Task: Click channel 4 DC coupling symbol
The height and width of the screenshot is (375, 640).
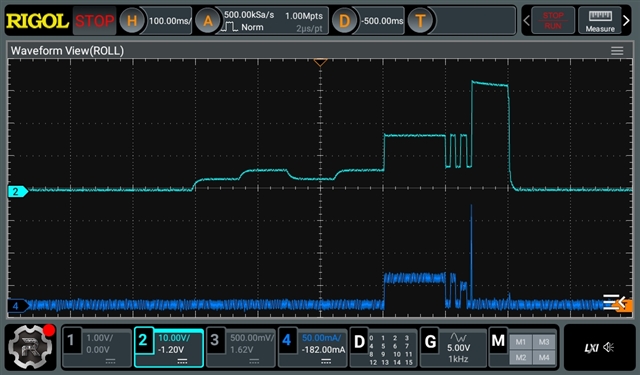Action: [x=326, y=362]
